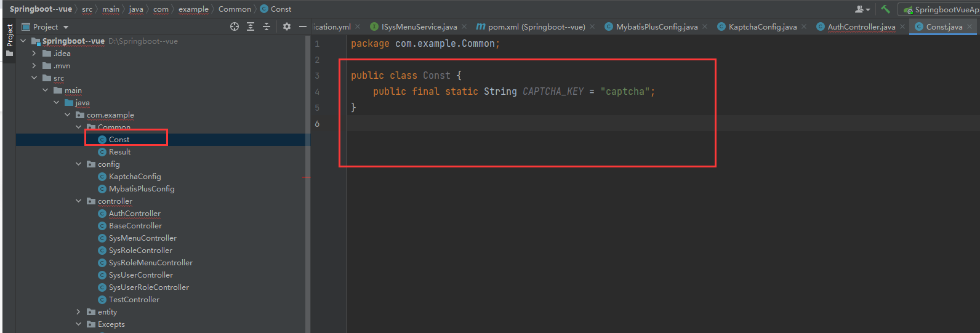Switch to AuthController.java tab
The height and width of the screenshot is (333, 980).
pyautogui.click(x=861, y=26)
